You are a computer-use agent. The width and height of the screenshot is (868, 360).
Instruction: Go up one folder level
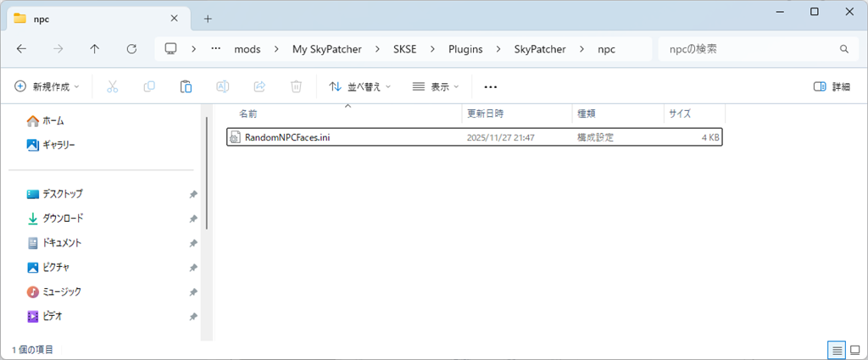94,49
